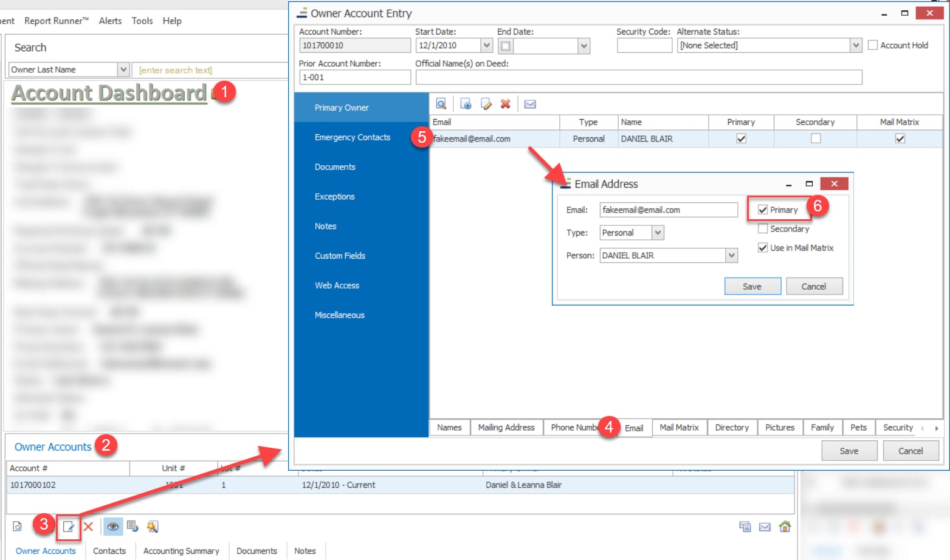The height and width of the screenshot is (560, 950).
Task: Click the envelope send email icon in email toolbar
Action: tap(530, 104)
